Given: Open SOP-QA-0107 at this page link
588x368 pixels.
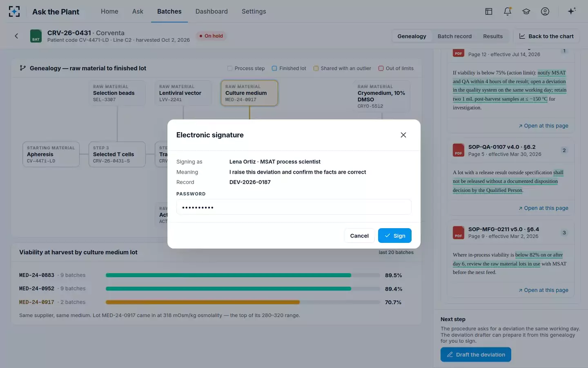Looking at the screenshot, I should coord(543,208).
